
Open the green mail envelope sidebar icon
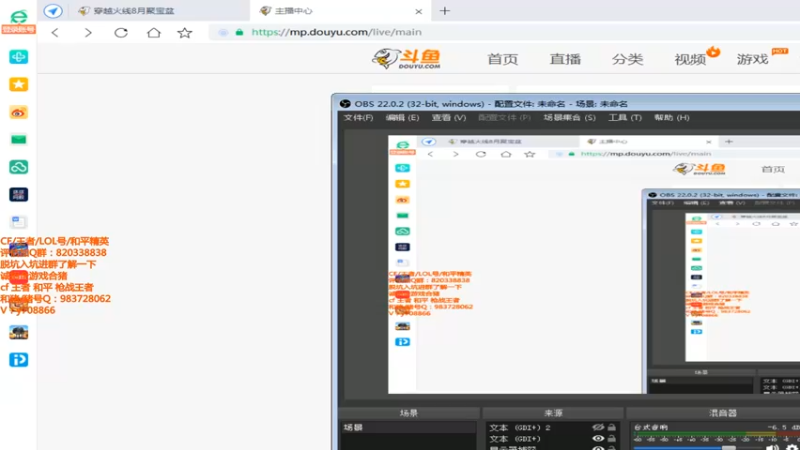coord(18,139)
